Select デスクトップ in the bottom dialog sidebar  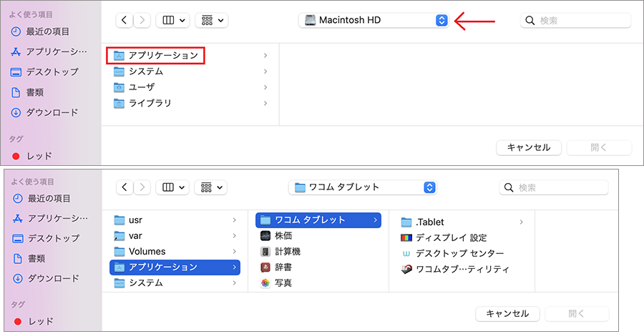click(x=46, y=238)
